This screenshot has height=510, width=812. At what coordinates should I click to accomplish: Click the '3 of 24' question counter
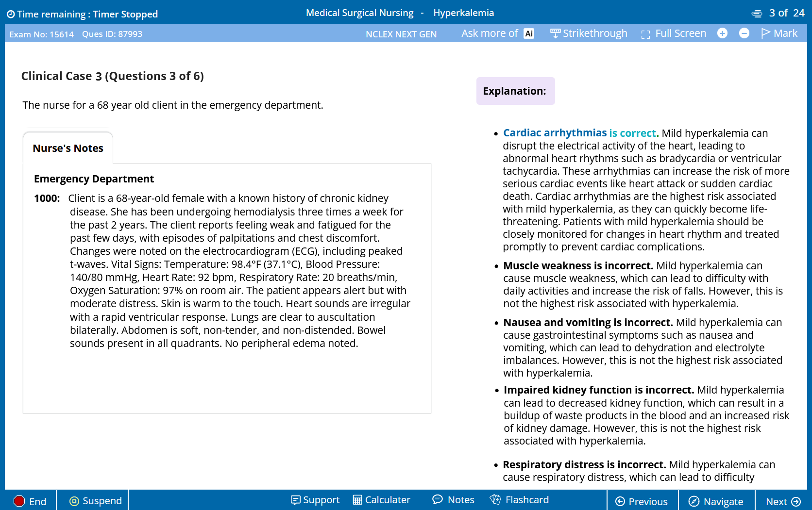pos(787,13)
